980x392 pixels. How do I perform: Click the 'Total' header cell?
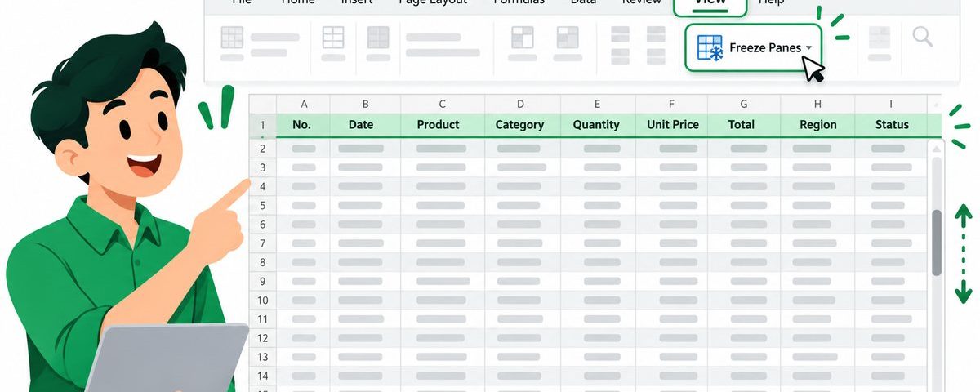pos(743,125)
